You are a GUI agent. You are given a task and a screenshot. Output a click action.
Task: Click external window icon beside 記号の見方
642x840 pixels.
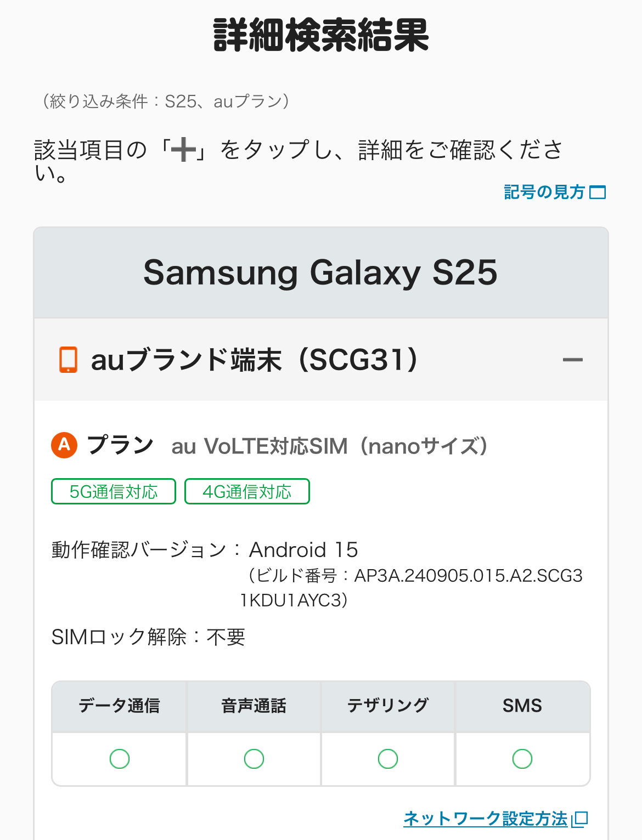pos(598,192)
